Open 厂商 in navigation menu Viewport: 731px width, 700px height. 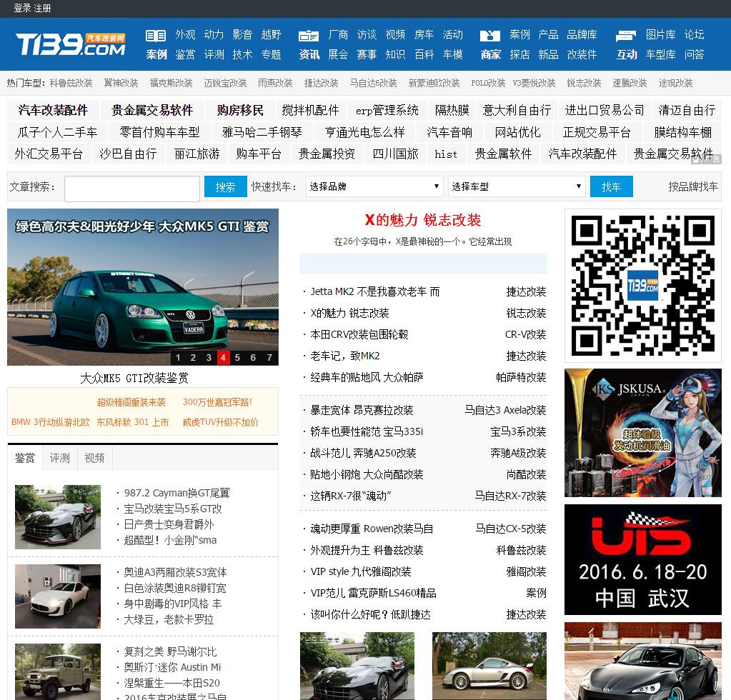point(338,35)
